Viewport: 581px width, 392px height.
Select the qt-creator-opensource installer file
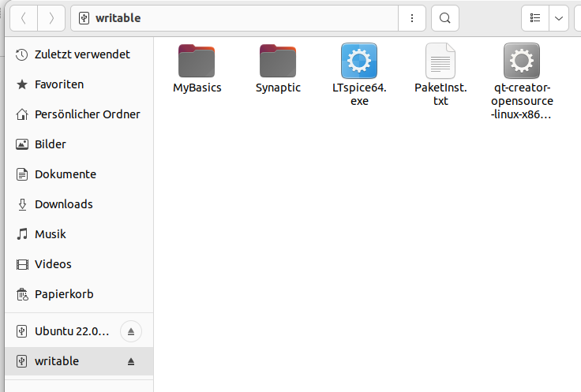(x=521, y=61)
